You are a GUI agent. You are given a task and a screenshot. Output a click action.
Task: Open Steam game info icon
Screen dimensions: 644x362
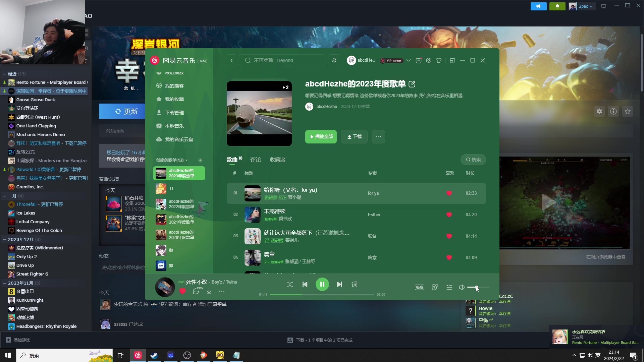613,111
